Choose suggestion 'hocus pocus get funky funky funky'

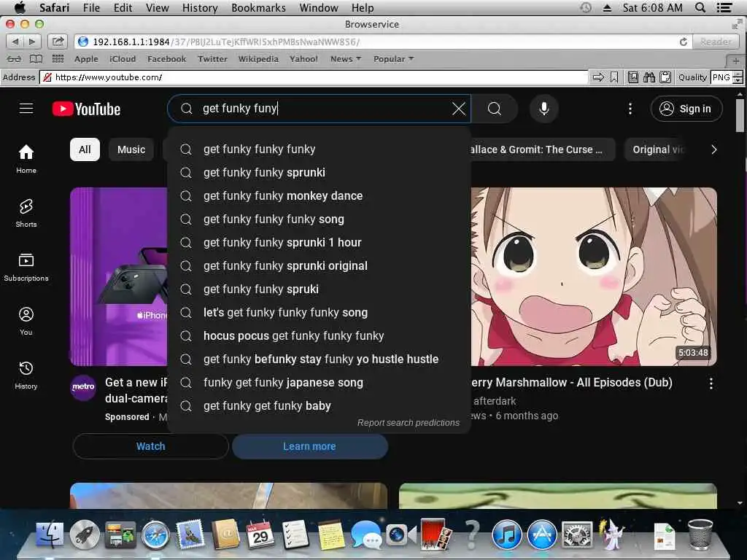[319, 335]
